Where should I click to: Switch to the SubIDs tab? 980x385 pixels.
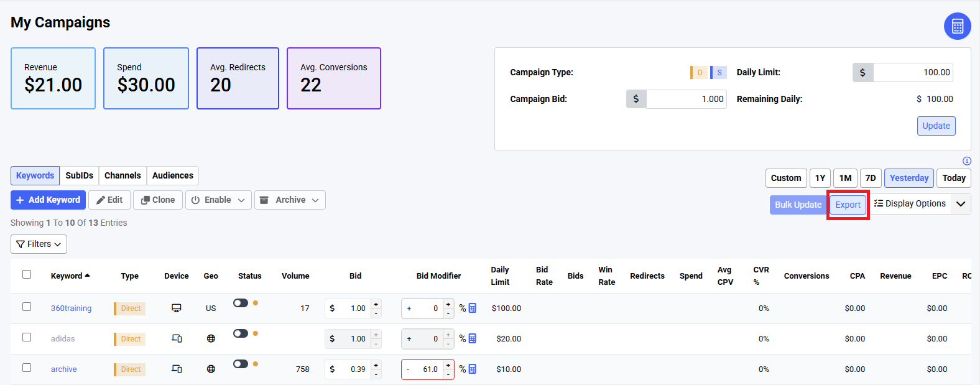point(79,176)
